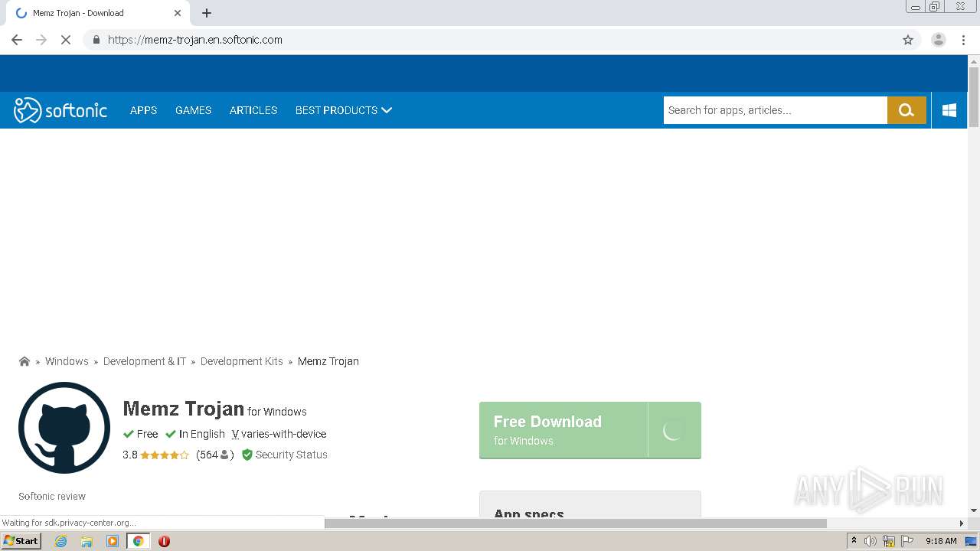Open the ARTICLES menu
The image size is (980, 551).
(253, 110)
